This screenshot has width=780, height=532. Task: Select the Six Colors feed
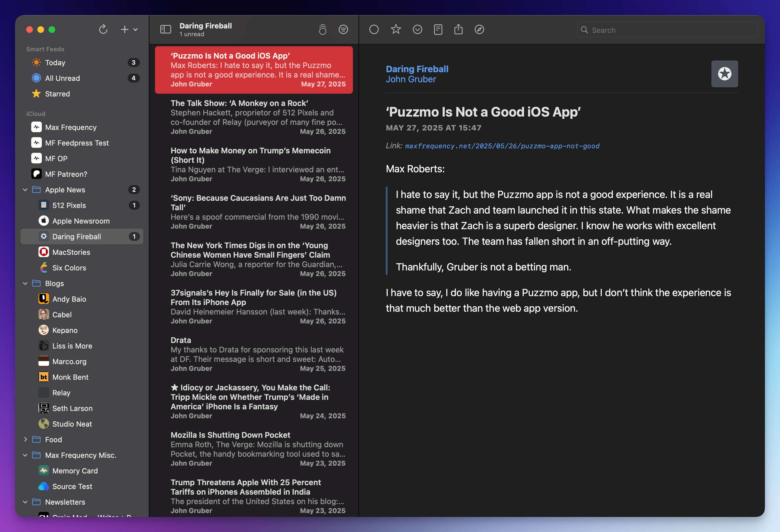[x=69, y=268]
